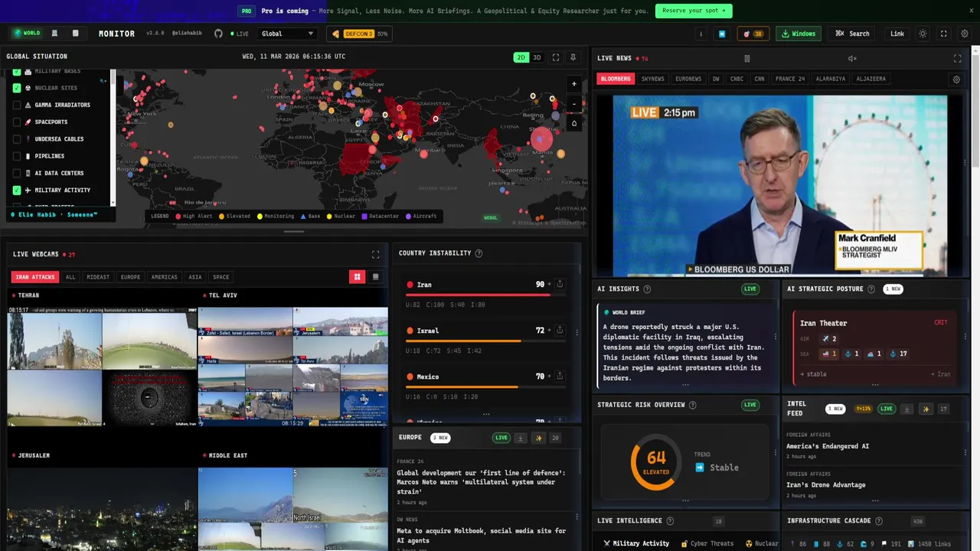Select the Asia webcam filter

pyautogui.click(x=195, y=277)
